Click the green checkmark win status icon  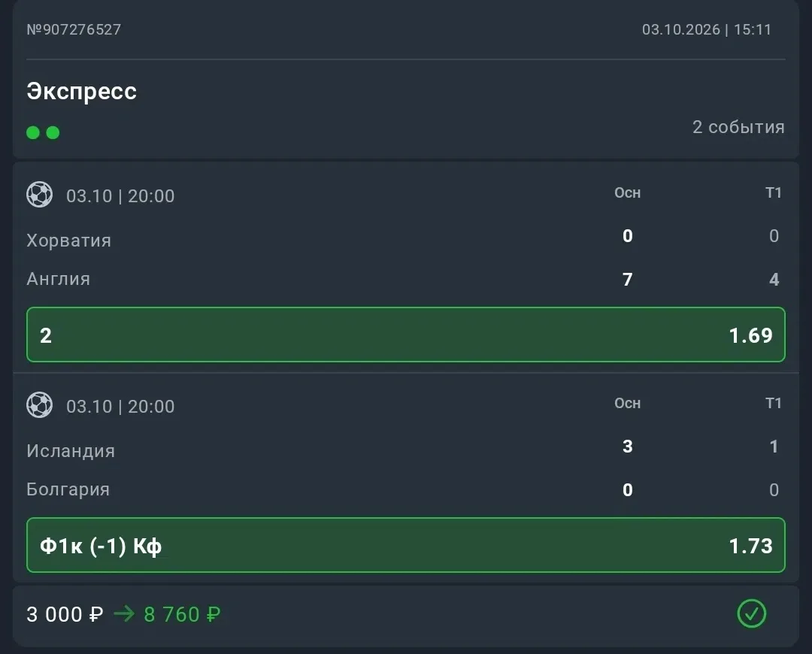coord(751,613)
